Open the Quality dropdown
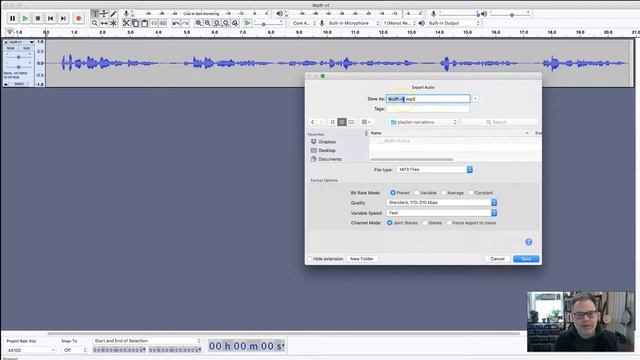 tap(442, 202)
